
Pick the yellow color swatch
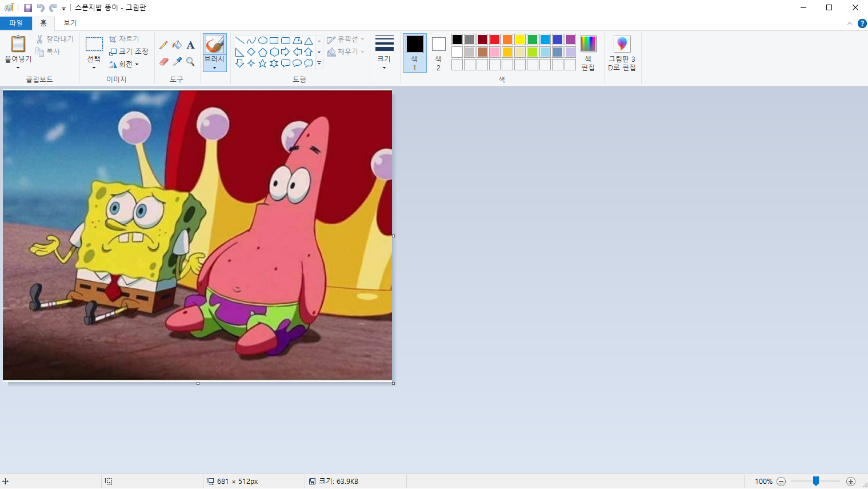pos(520,39)
